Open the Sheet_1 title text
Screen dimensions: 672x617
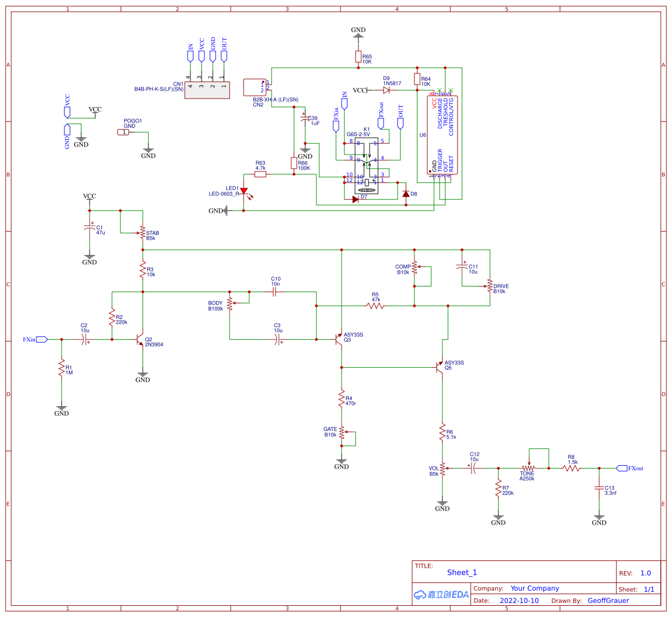click(x=461, y=572)
